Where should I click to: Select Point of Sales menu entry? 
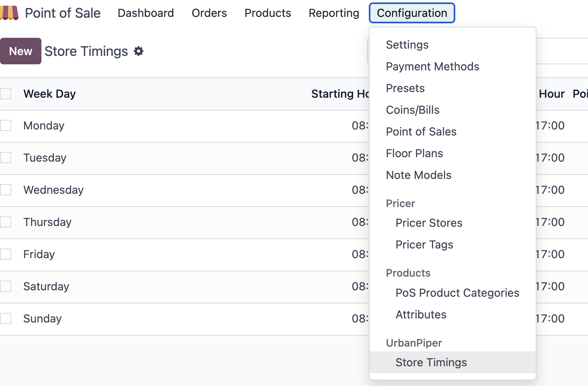(452, 131)
